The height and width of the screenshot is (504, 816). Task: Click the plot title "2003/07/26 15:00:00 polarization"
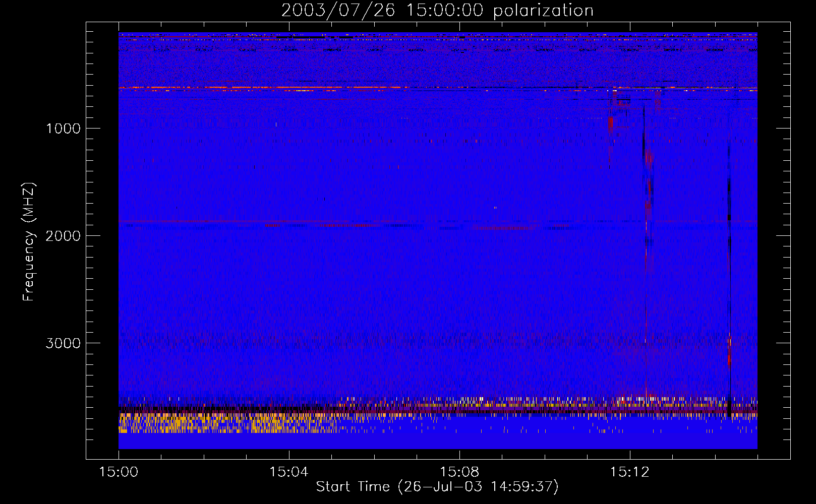(x=437, y=10)
